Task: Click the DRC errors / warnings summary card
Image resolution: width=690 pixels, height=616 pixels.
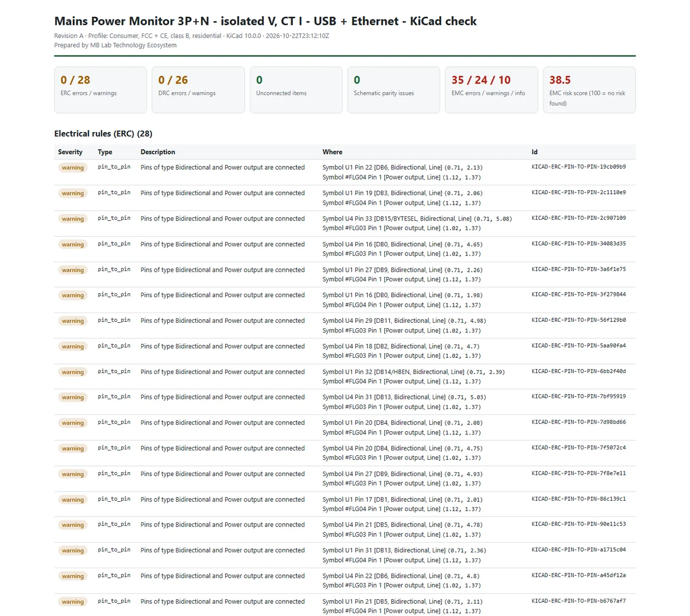Action: [198, 90]
